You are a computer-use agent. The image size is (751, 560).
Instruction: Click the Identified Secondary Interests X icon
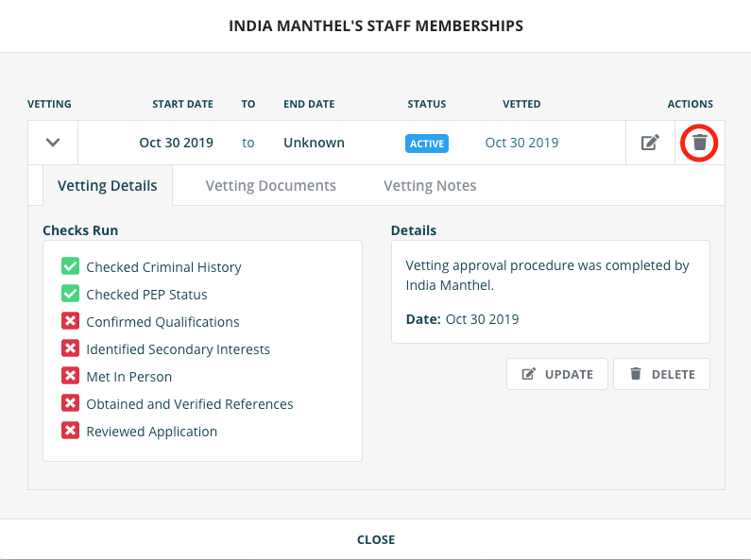tap(70, 348)
